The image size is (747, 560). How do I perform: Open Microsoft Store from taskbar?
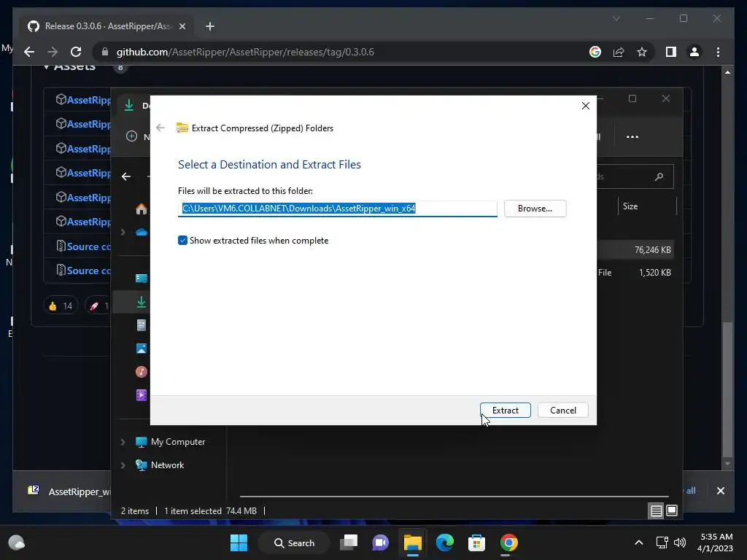pos(476,542)
